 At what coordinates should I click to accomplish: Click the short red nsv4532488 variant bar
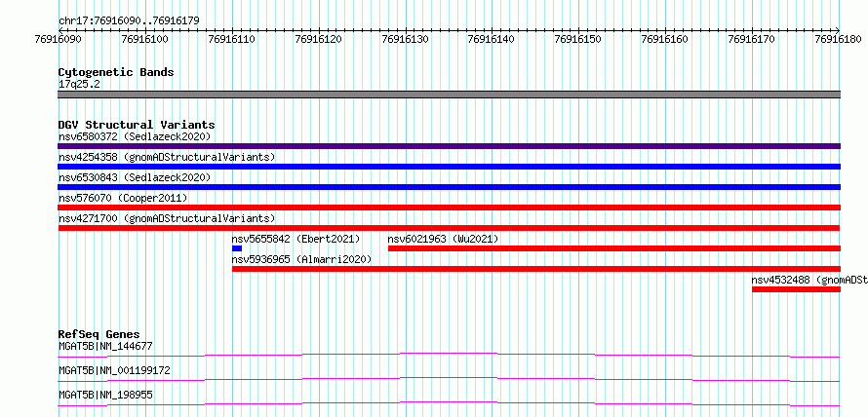pyautogui.click(x=796, y=289)
